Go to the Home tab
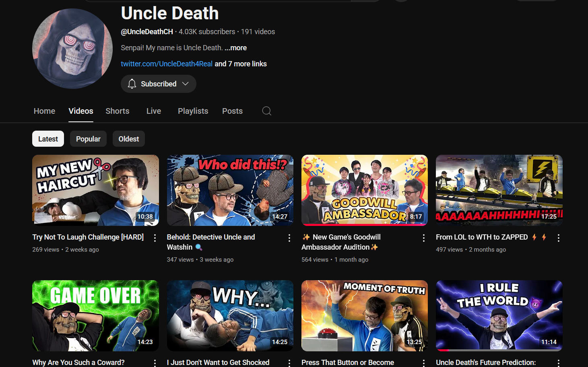The height and width of the screenshot is (367, 588). click(x=44, y=111)
